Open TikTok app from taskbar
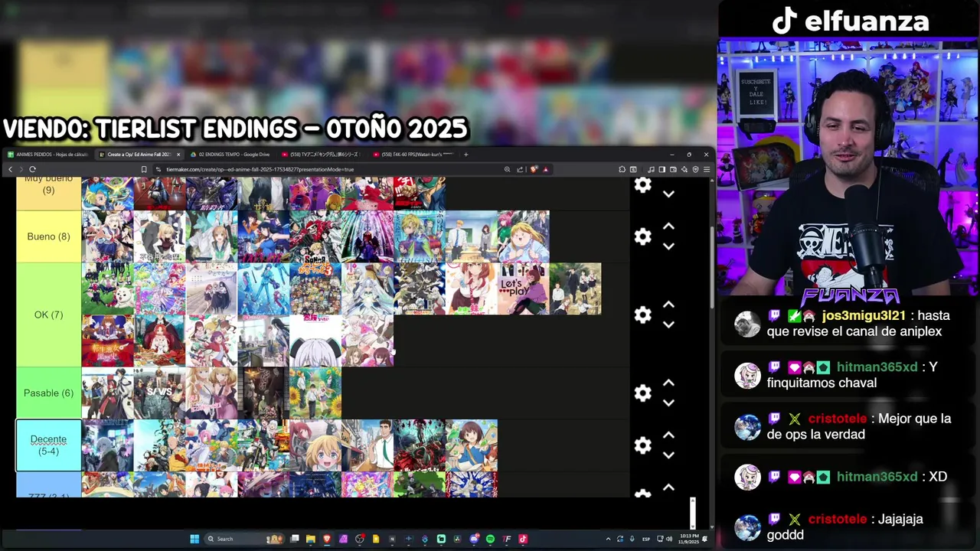This screenshot has height=551, width=980. [x=523, y=539]
